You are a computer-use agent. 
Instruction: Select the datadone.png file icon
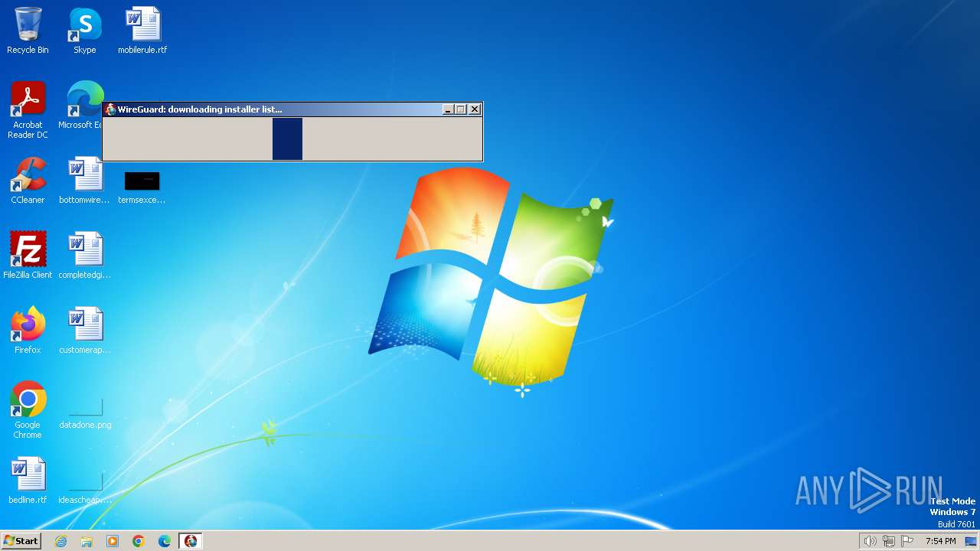click(85, 413)
